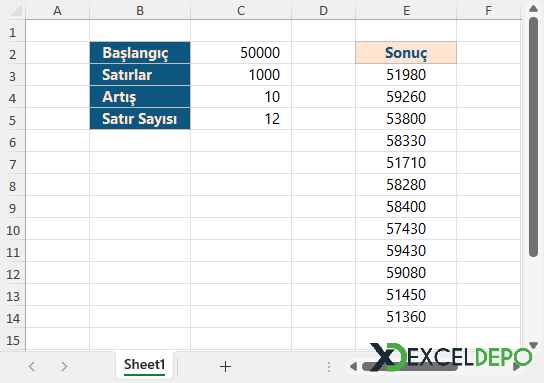The image size is (544, 383).
Task: Go to next sheet arrow
Action: [64, 366]
